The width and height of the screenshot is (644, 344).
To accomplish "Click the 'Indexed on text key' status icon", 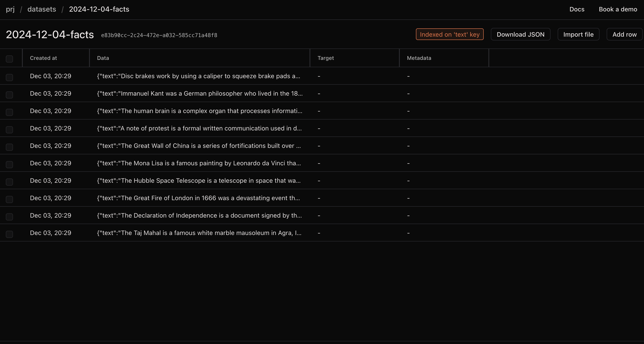I will (449, 34).
